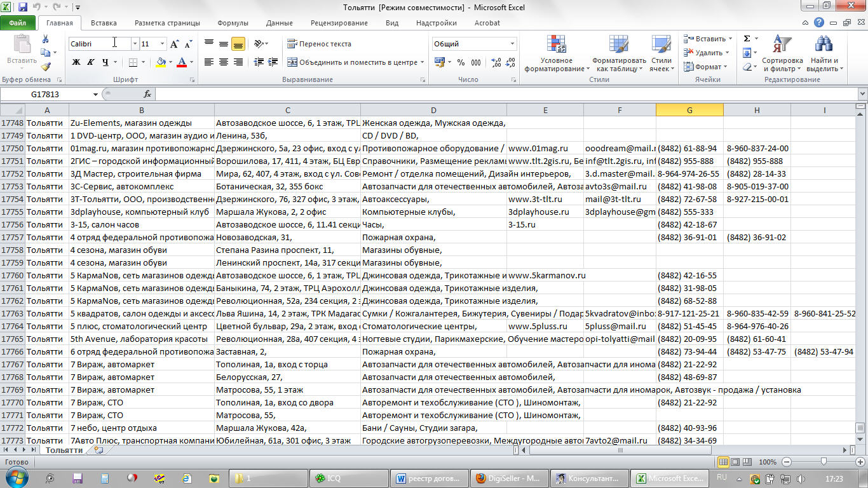Select the Тольятти sheet tab
Image resolution: width=868 pixels, height=488 pixels.
pyautogui.click(x=64, y=450)
